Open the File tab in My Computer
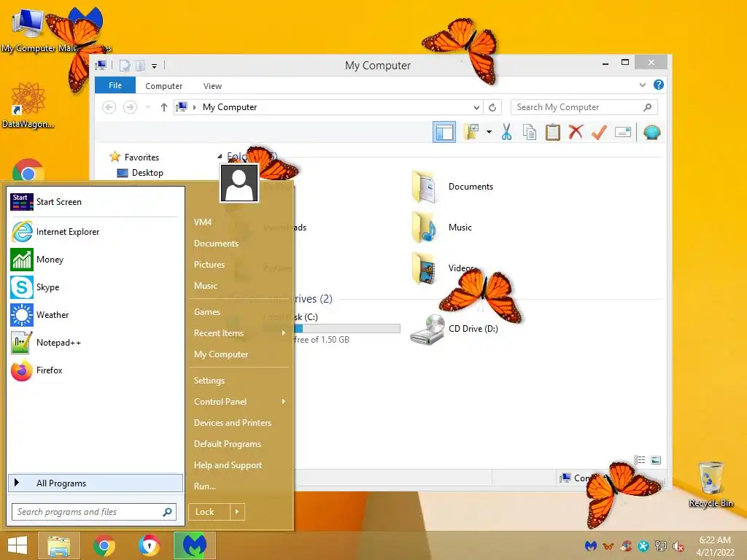 115,85
